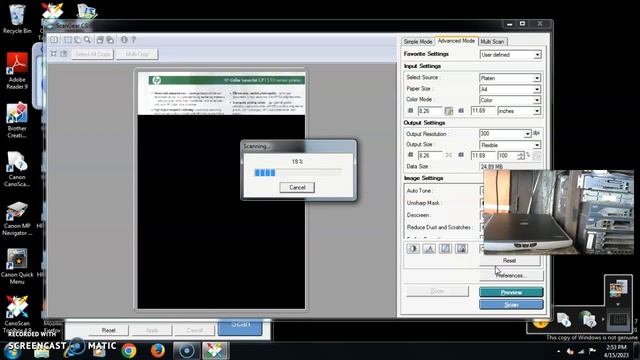Open the Multi Scan tab

coord(492,42)
